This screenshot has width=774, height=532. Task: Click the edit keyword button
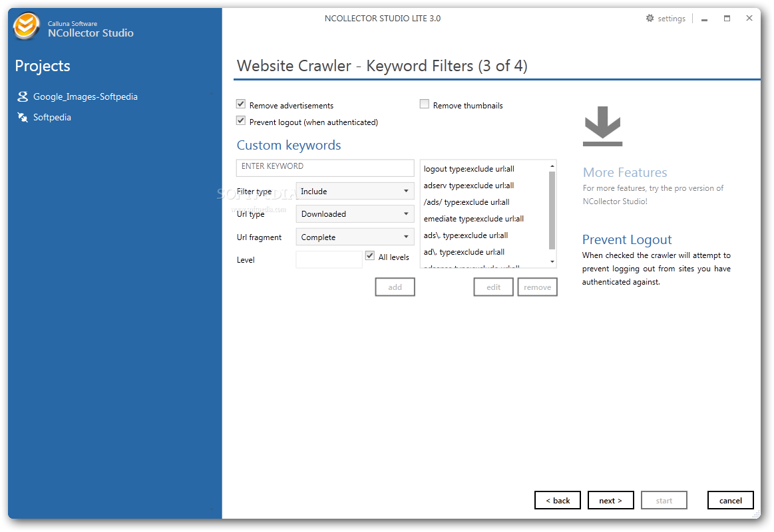494,287
